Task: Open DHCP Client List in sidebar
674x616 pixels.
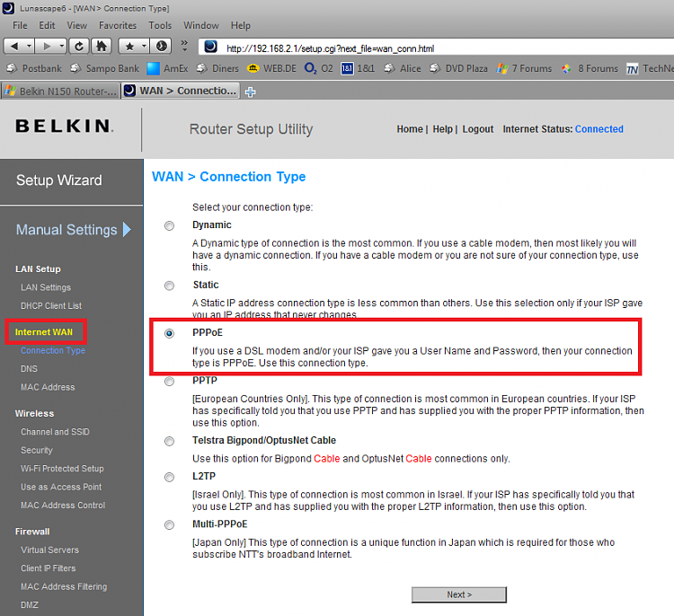Action: [51, 306]
